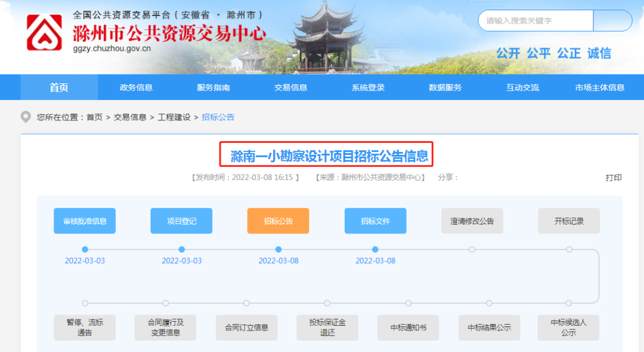Select the 暂停、流标通告 step button
The width and height of the screenshot is (644, 352).
[x=85, y=328]
